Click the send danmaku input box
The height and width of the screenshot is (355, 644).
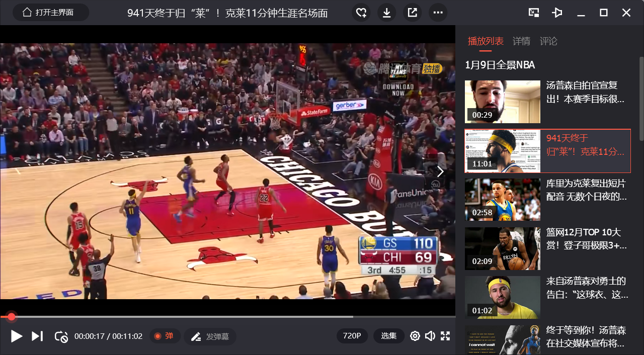pos(210,336)
